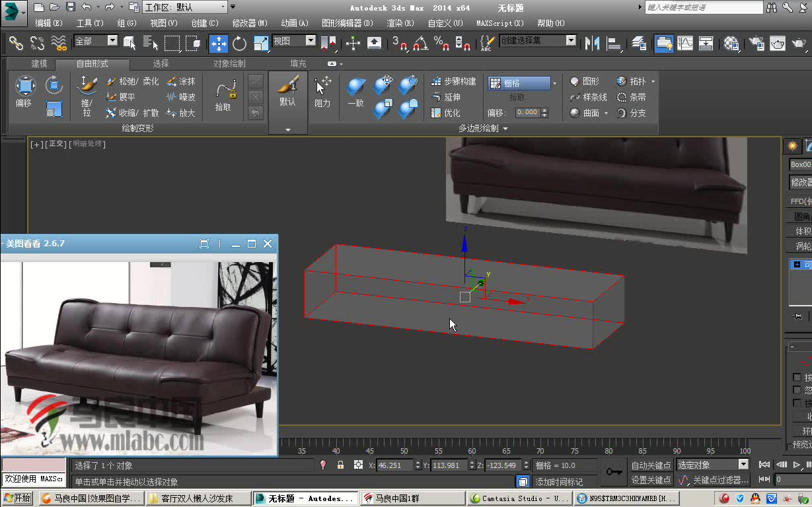Toggle the selection lock padlock
The width and height of the screenshot is (812, 507).
click(x=340, y=465)
